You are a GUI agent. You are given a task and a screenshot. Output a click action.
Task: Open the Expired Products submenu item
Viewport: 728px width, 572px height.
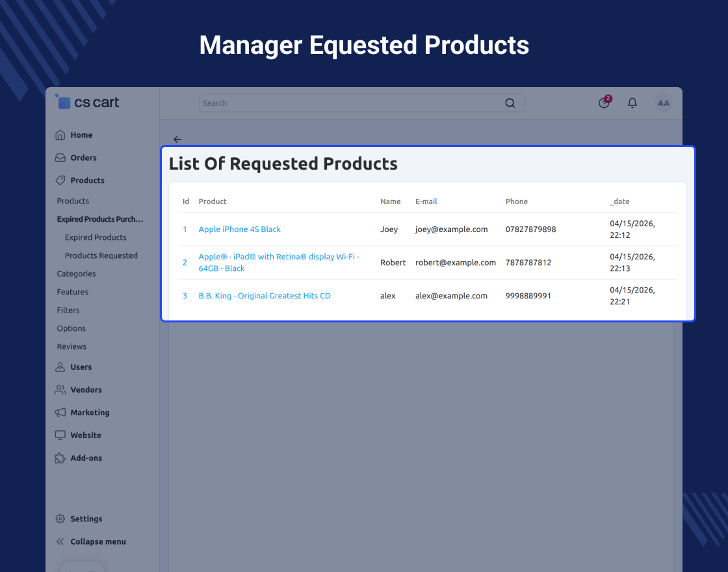pos(96,237)
